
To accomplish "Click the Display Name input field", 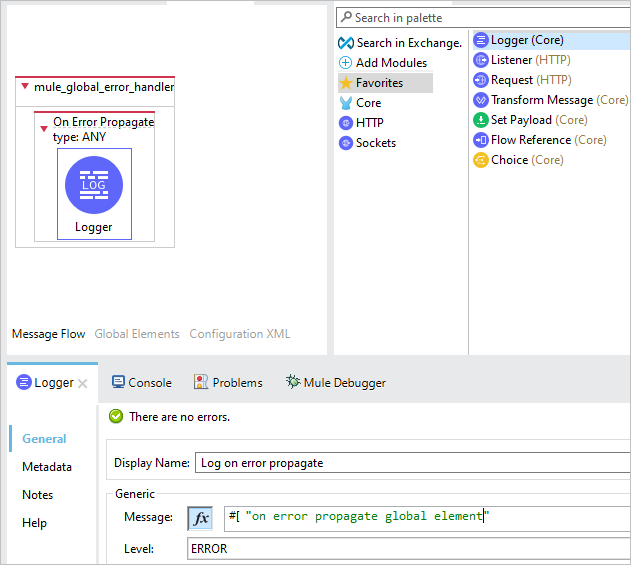I will click(412, 463).
